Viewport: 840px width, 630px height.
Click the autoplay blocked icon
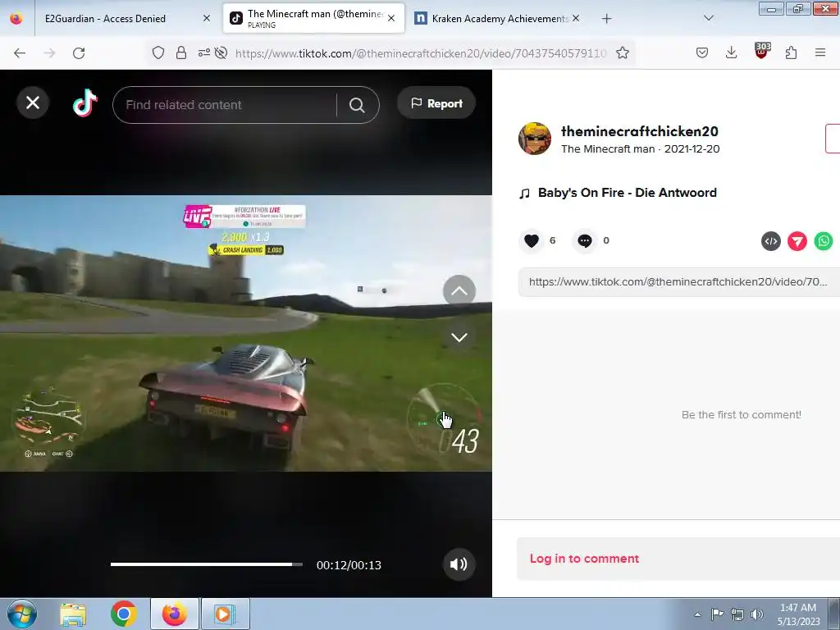221,52
